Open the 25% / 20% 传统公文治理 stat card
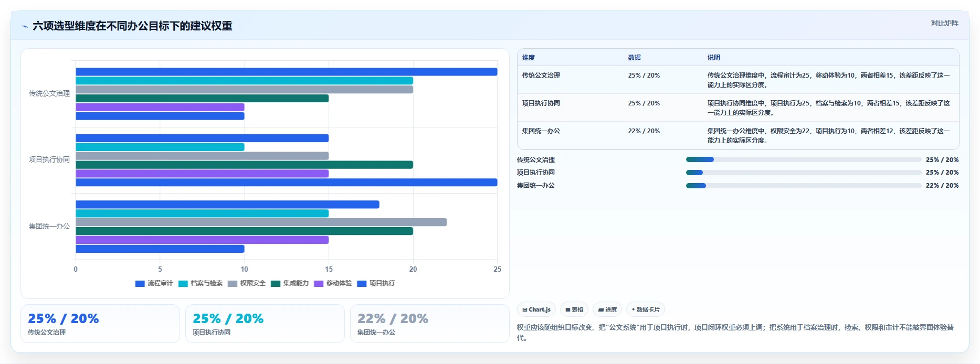980x364 pixels. [x=100, y=324]
